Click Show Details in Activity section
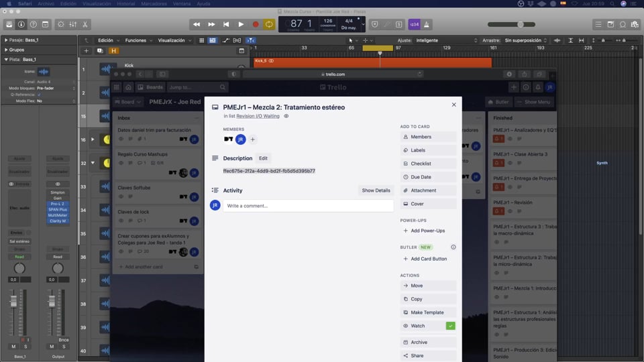644x362 pixels. tap(376, 190)
